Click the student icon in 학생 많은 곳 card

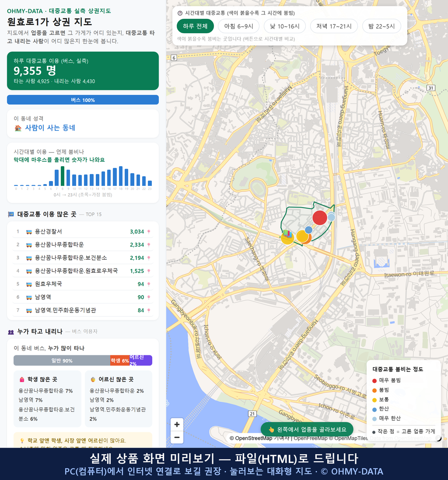click(x=22, y=379)
